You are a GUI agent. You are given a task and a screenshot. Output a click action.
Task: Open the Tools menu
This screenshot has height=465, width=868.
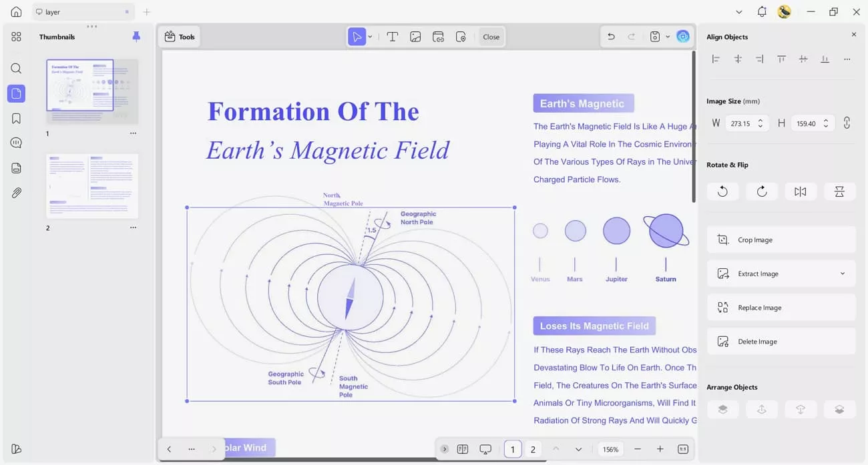[180, 37]
